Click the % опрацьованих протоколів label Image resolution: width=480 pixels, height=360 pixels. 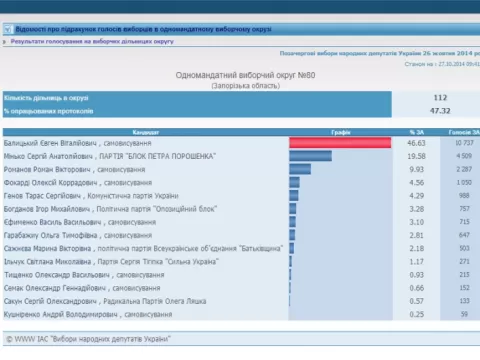point(49,111)
